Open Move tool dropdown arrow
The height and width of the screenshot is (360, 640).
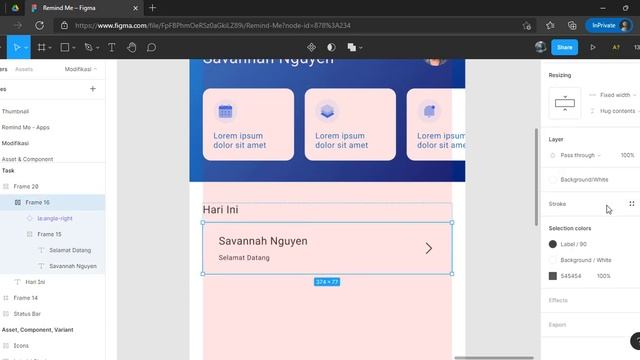coord(26,48)
